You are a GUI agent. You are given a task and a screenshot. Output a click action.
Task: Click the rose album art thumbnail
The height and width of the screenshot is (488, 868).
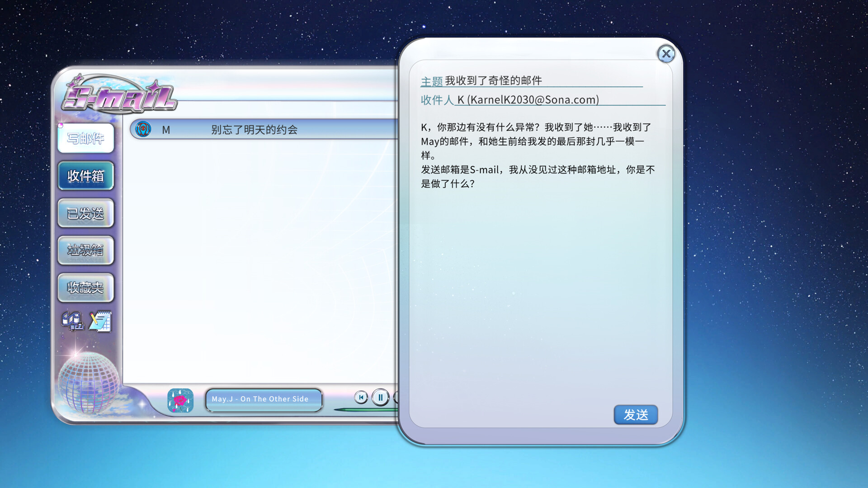180,399
